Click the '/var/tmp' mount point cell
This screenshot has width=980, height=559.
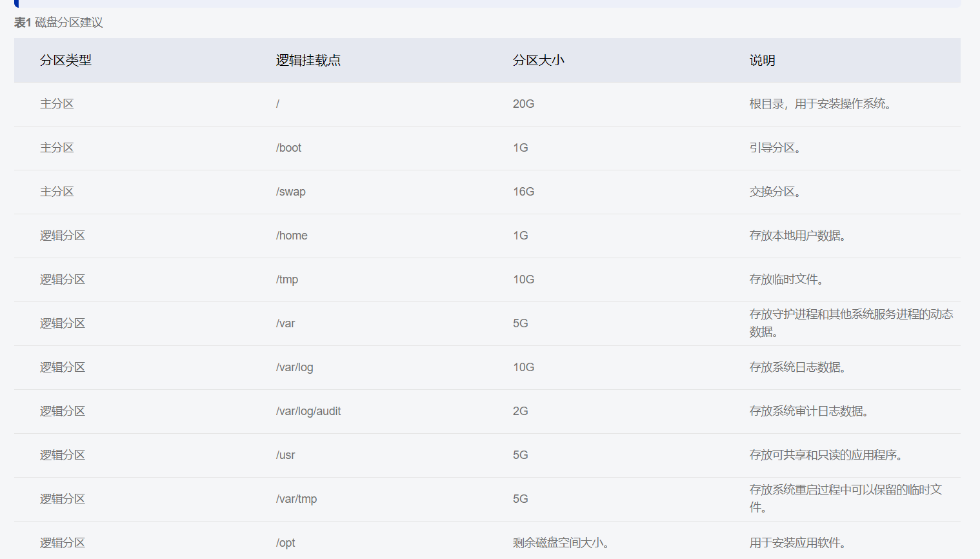(x=297, y=499)
